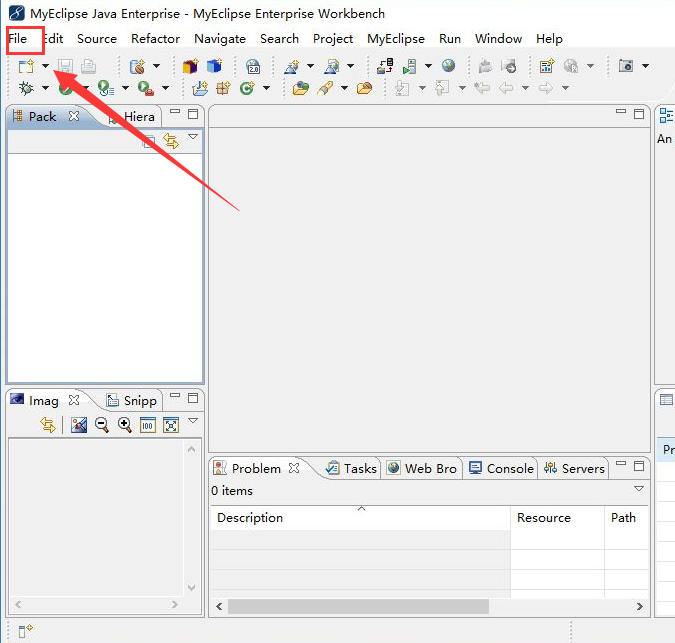Viewport: 675px width, 643px height.
Task: Click the Last Edit Location arrow icon
Action: (x=482, y=88)
